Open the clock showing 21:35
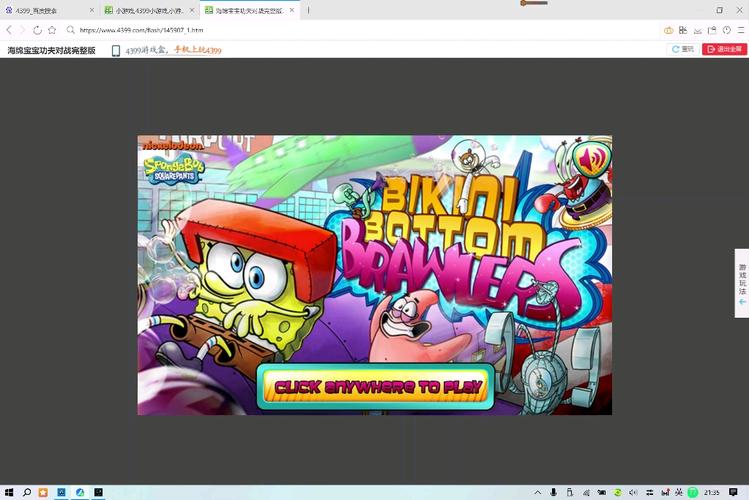 point(712,492)
